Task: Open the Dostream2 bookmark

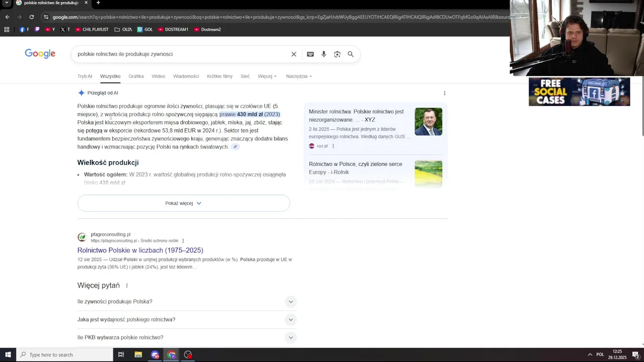Action: pyautogui.click(x=207, y=29)
